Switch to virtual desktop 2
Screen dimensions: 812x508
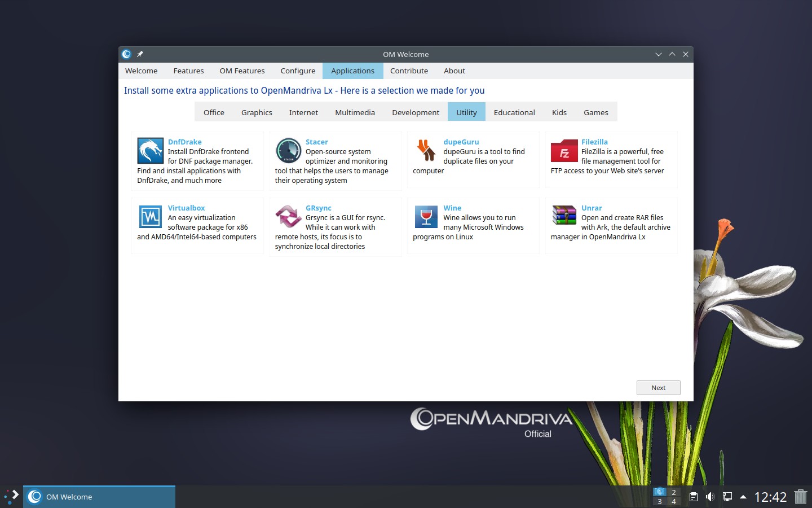click(673, 492)
